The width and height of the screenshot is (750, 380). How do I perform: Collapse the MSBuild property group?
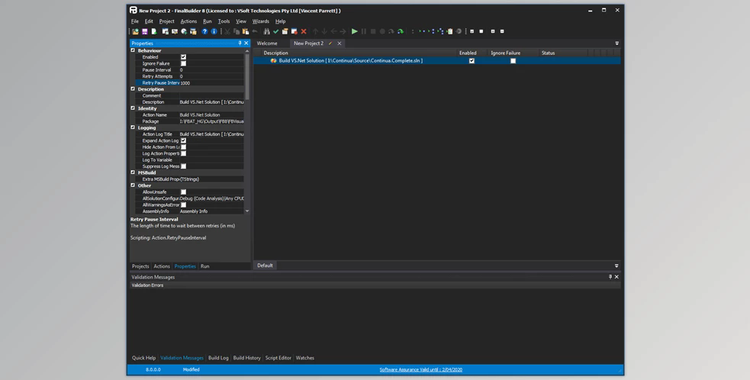pos(133,172)
